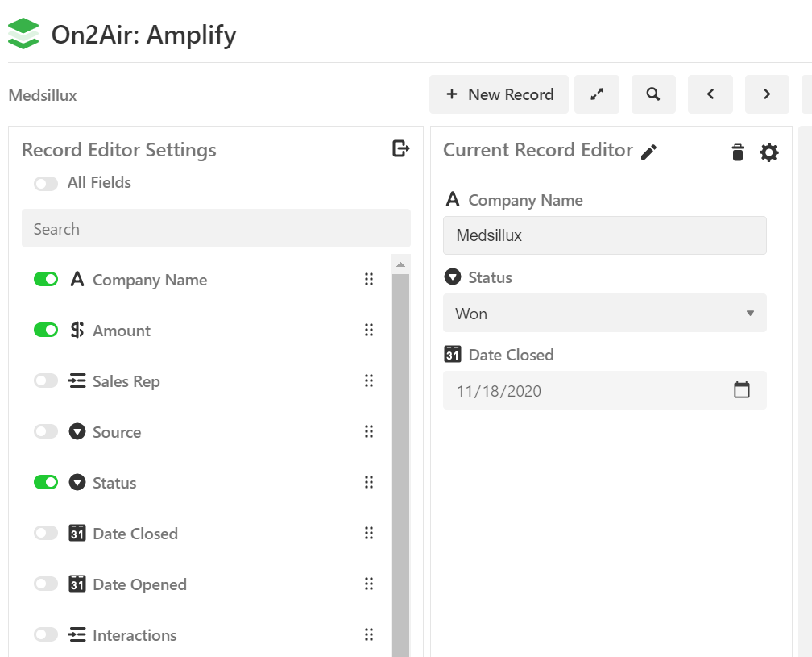812x657 pixels.
Task: Expand editor with the fullscreen arrows button
Action: [x=597, y=94]
